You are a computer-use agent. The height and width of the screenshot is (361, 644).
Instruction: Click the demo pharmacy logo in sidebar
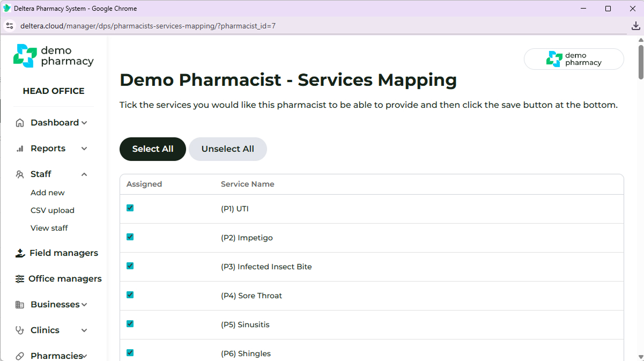point(53,56)
